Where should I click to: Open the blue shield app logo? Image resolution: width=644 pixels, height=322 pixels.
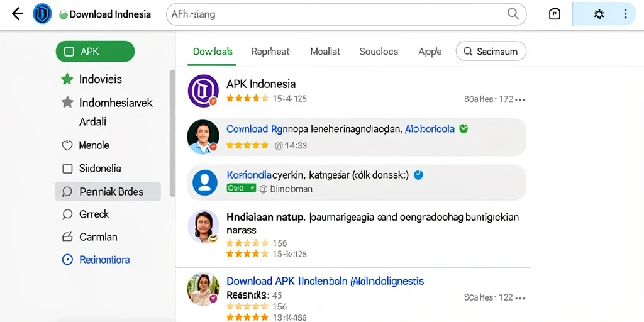tap(42, 14)
